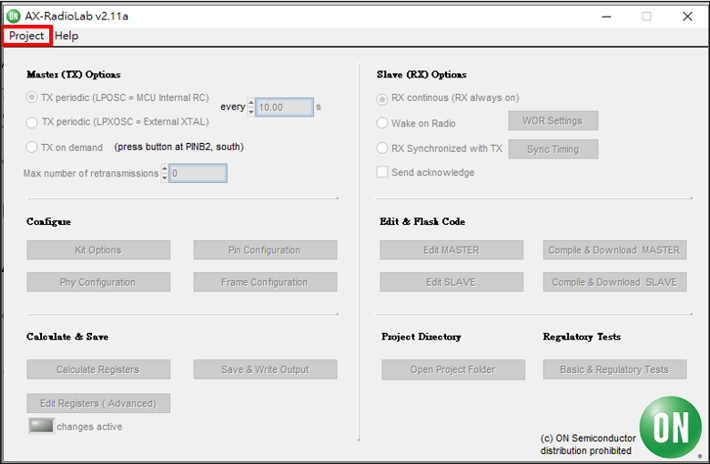
Task: Click Max number of retransmissions field
Action: coord(198,173)
